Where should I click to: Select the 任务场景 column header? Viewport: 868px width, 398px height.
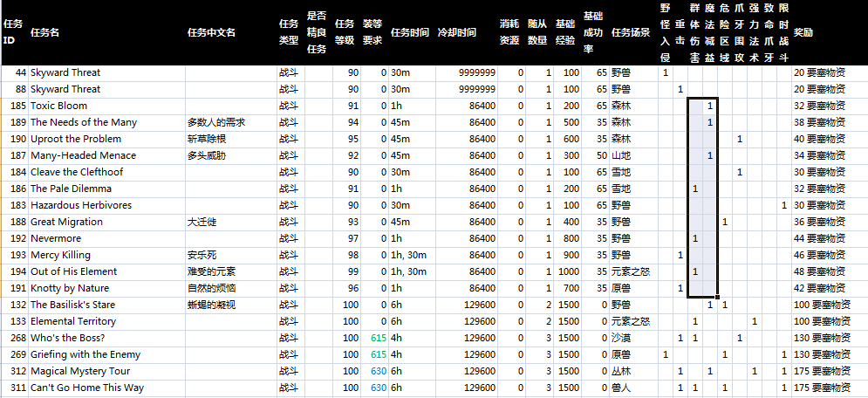point(631,32)
